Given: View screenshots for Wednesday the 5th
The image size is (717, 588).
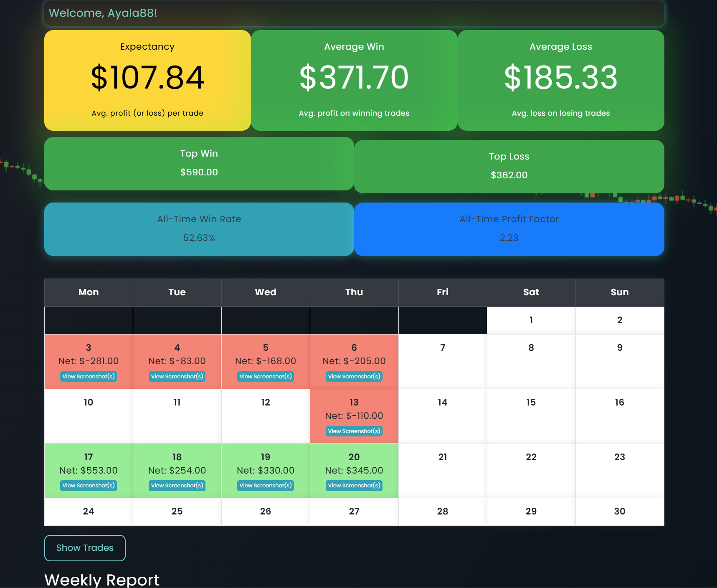Looking at the screenshot, I should click(265, 376).
